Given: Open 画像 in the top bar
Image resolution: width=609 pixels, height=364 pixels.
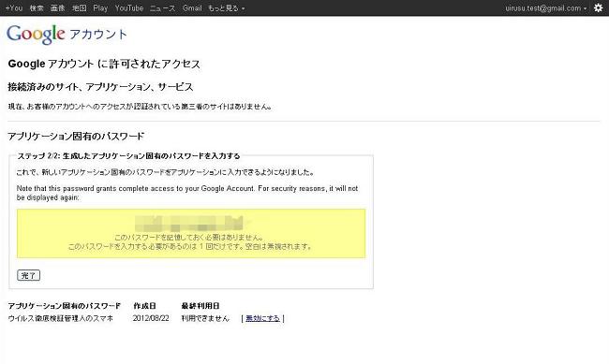Looking at the screenshot, I should pyautogui.click(x=57, y=7).
